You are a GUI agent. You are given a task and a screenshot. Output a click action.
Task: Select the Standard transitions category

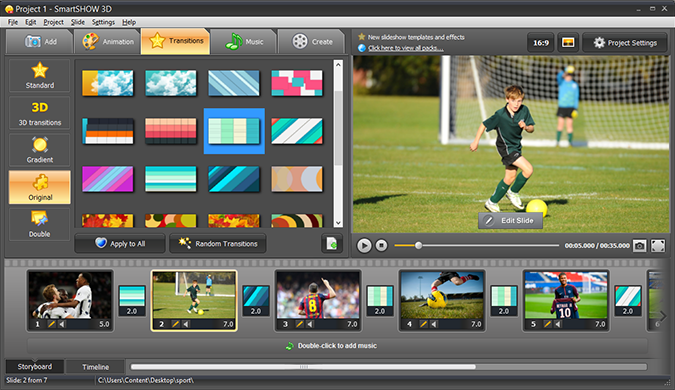(40, 76)
